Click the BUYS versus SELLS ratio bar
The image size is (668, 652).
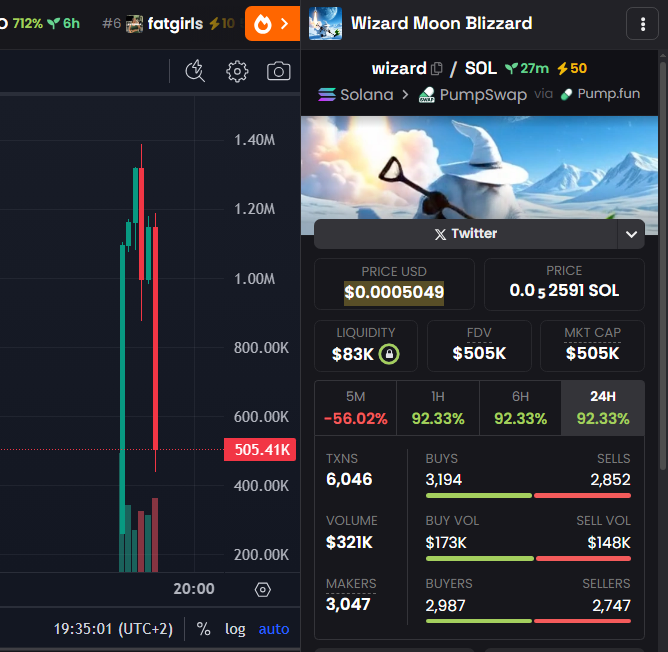click(x=528, y=496)
